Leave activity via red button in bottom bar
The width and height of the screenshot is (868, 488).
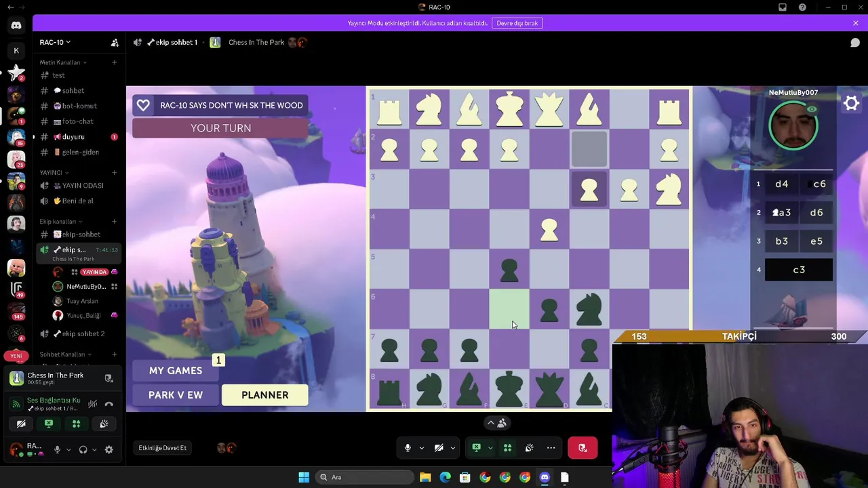(583, 448)
